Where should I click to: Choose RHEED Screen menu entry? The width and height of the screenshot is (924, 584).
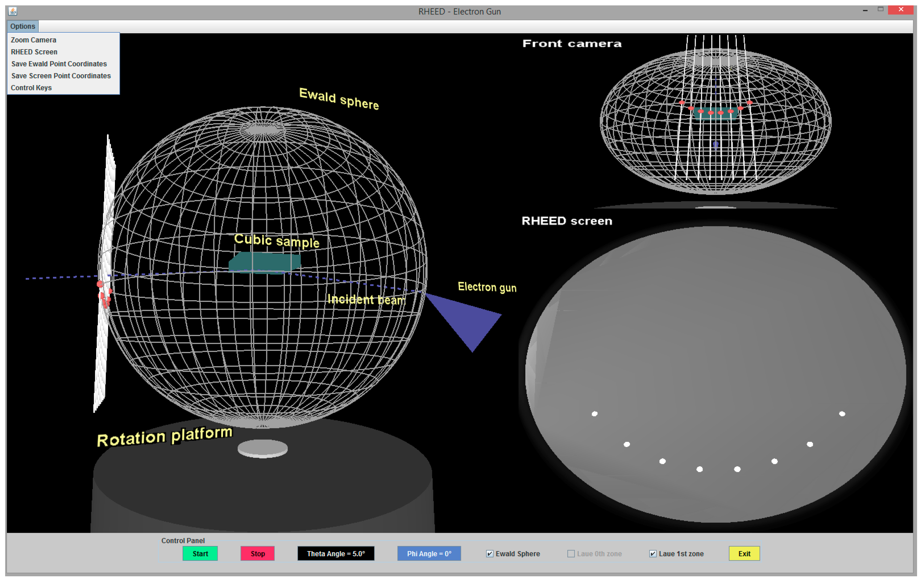tap(34, 52)
